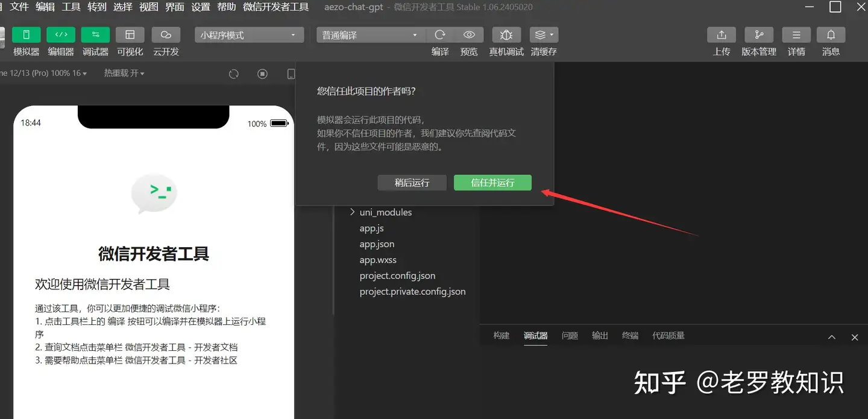This screenshot has width=868, height=419.
Task: Open the 视图 menu
Action: (149, 7)
